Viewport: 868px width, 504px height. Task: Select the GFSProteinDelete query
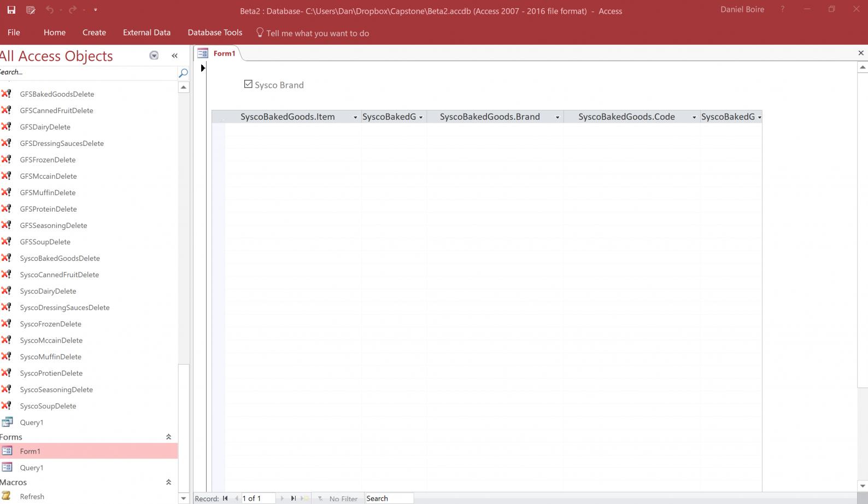point(48,209)
